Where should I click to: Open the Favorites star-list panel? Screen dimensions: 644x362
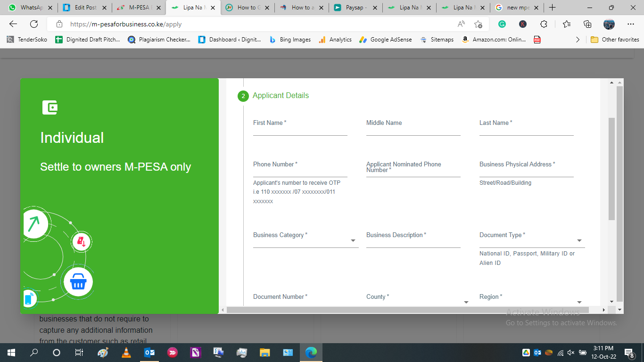(567, 24)
